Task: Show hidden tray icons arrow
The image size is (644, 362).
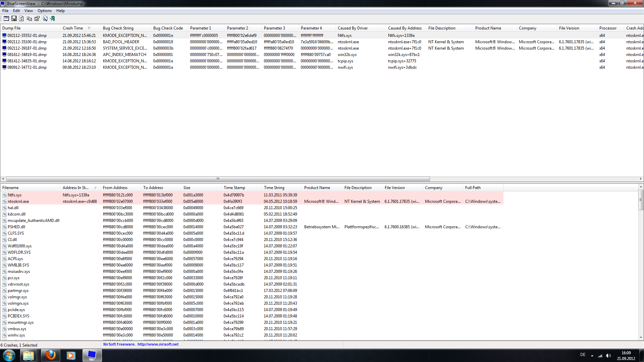Action: coord(592,356)
